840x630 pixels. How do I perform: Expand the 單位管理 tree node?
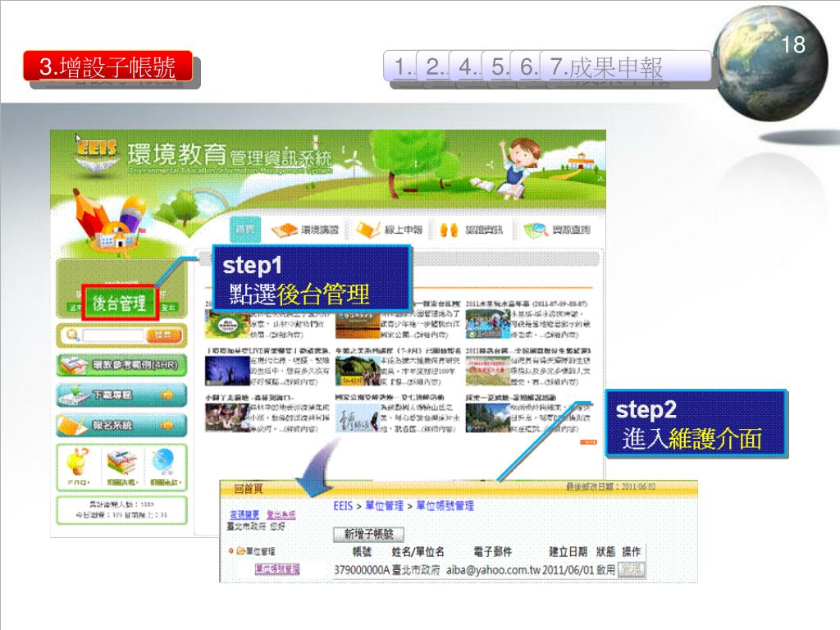coord(231,550)
